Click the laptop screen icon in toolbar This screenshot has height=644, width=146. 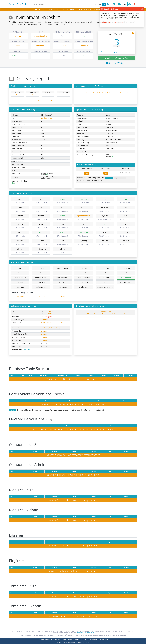(x=109, y=4)
